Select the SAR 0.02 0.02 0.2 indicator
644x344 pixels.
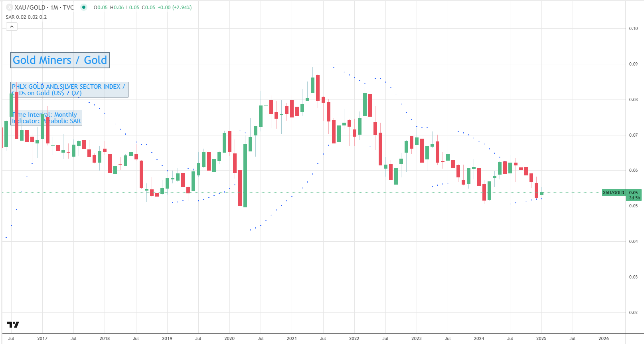tap(26, 17)
